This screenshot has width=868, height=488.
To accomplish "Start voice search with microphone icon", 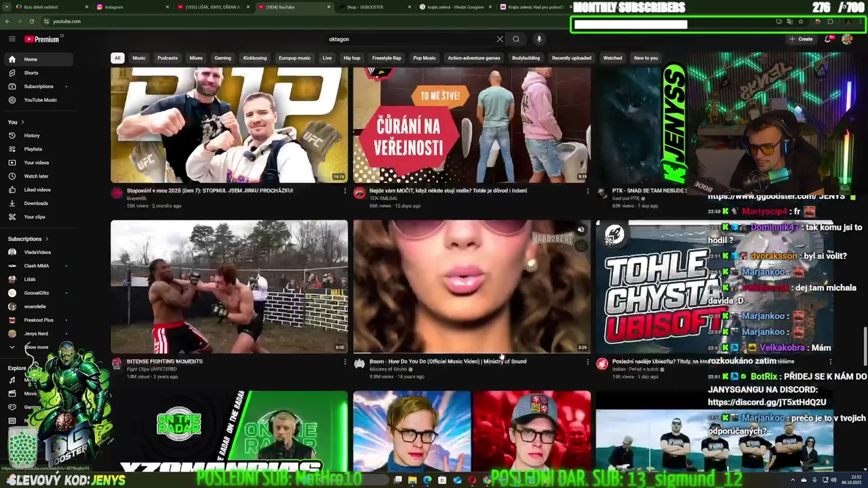I will (539, 39).
